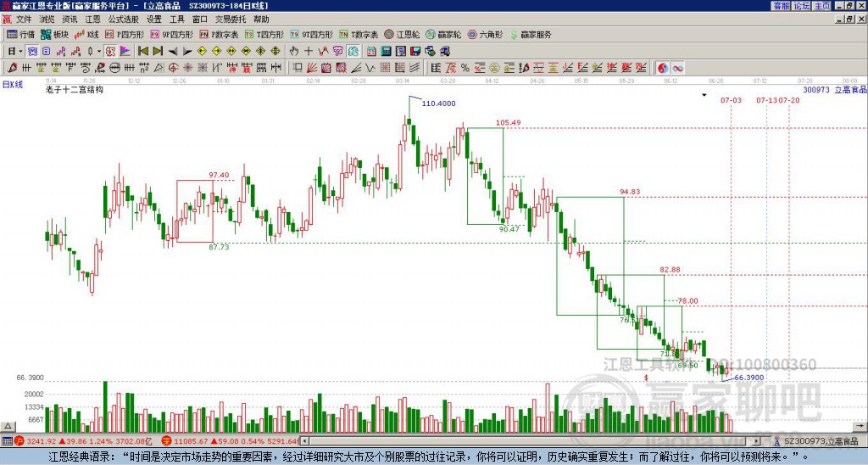The image size is (868, 465).
Task: Click the right arrow at chart bottom-right
Action: tap(860, 426)
